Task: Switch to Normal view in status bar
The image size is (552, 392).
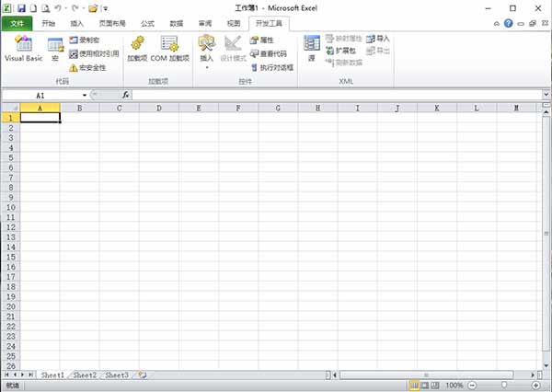Action: click(414, 386)
